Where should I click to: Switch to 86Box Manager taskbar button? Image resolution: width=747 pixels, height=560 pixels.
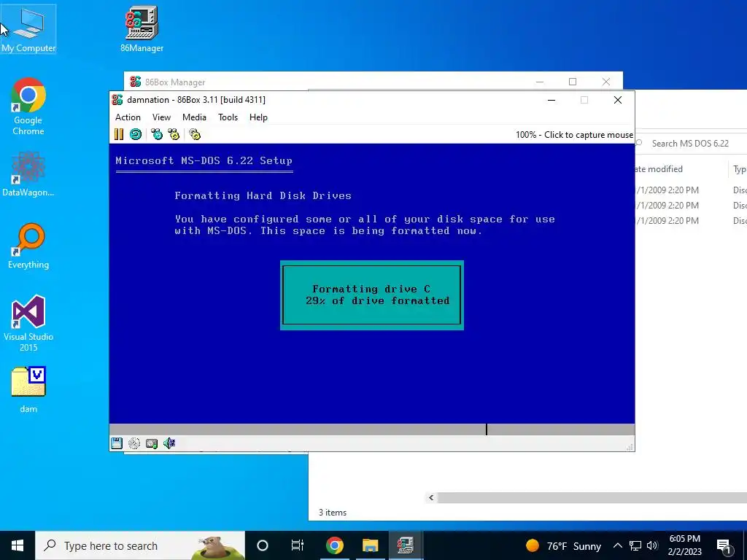[406, 545]
